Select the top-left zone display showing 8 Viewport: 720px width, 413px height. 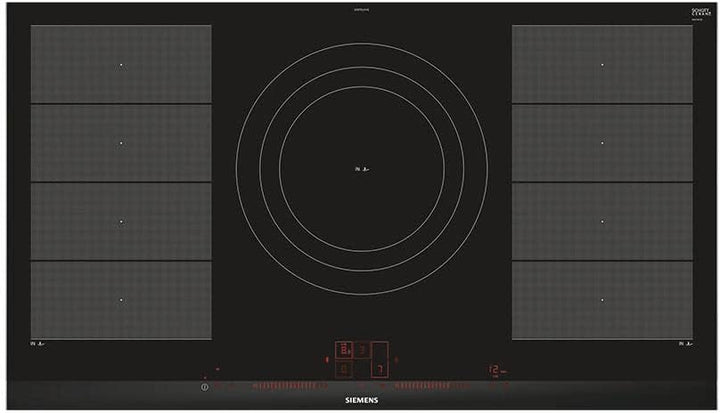pyautogui.click(x=344, y=350)
